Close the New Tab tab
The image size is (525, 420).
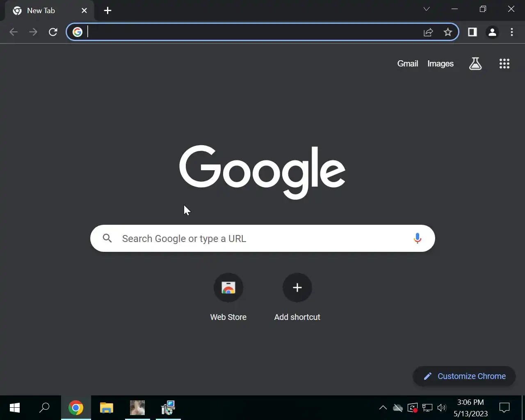point(84,11)
